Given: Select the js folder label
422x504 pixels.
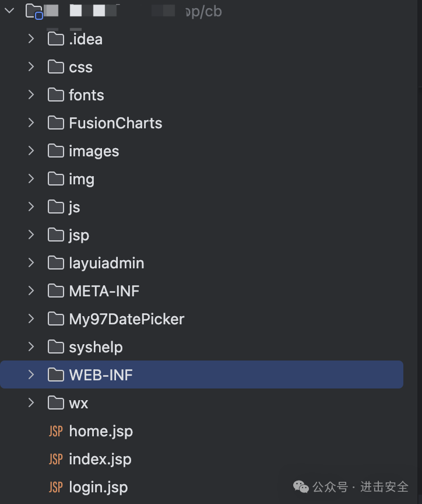Looking at the screenshot, I should (x=75, y=207).
